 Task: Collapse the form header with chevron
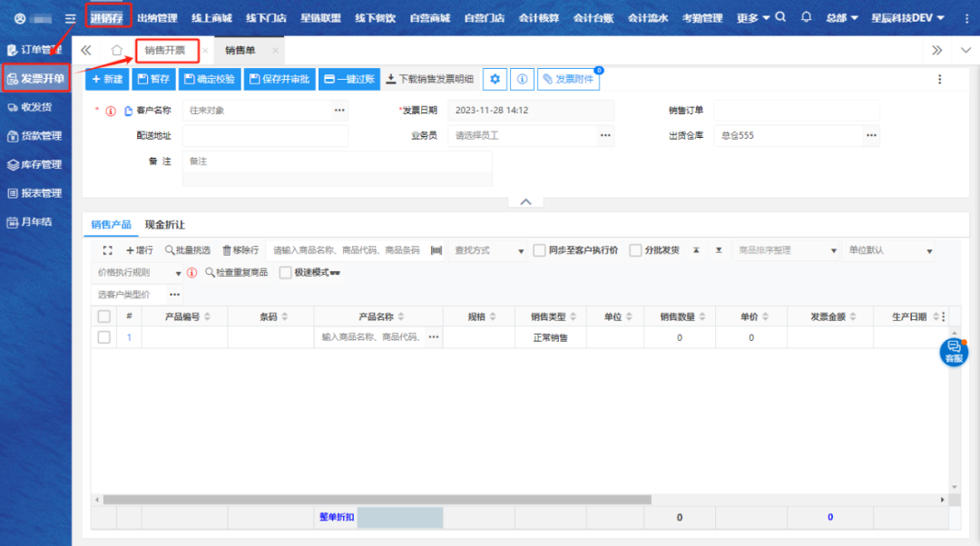[x=524, y=201]
